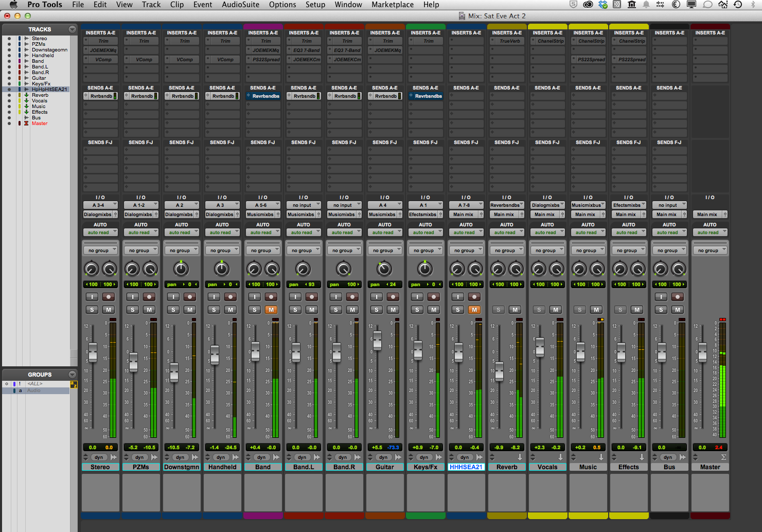Click the Master track icon in Tracks list

coord(26,123)
